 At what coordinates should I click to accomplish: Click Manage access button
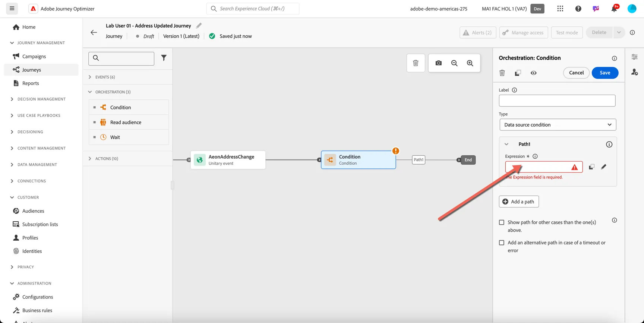pos(523,32)
